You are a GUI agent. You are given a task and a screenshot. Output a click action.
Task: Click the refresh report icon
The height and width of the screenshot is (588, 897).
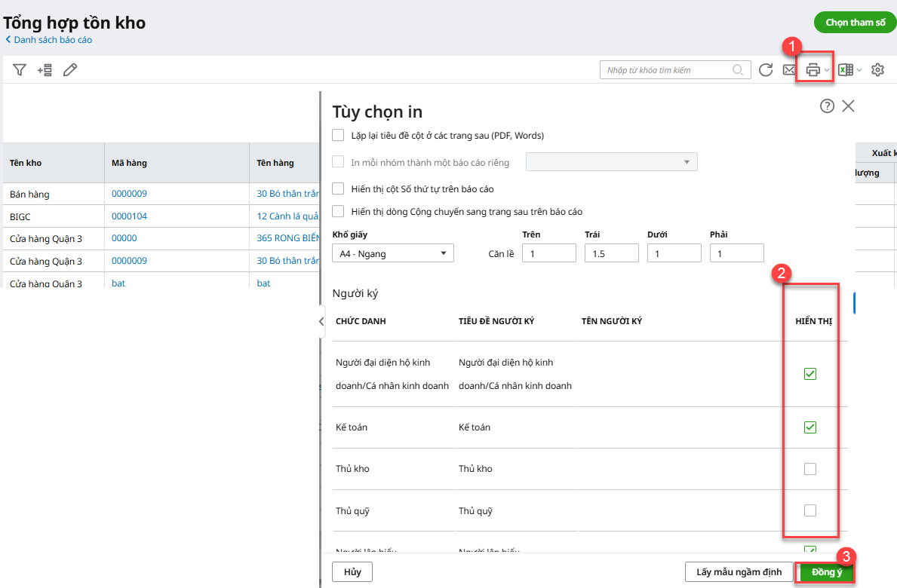point(766,70)
